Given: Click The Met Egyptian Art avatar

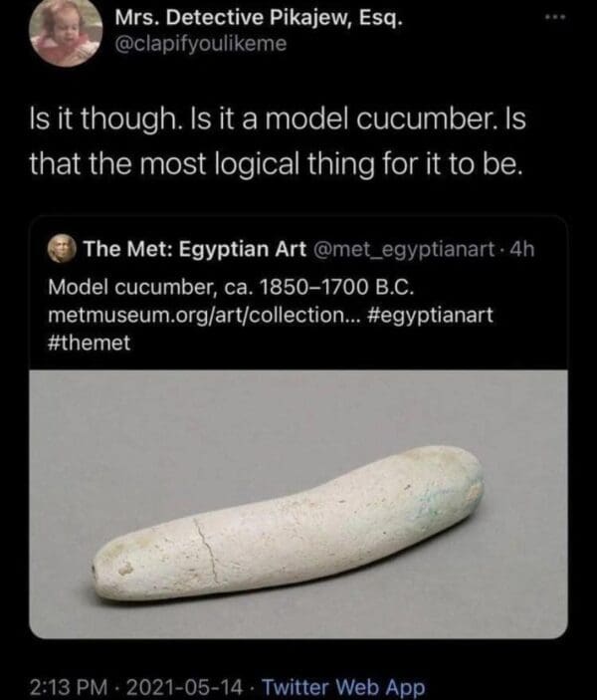Looking at the screenshot, I should coord(62,249).
